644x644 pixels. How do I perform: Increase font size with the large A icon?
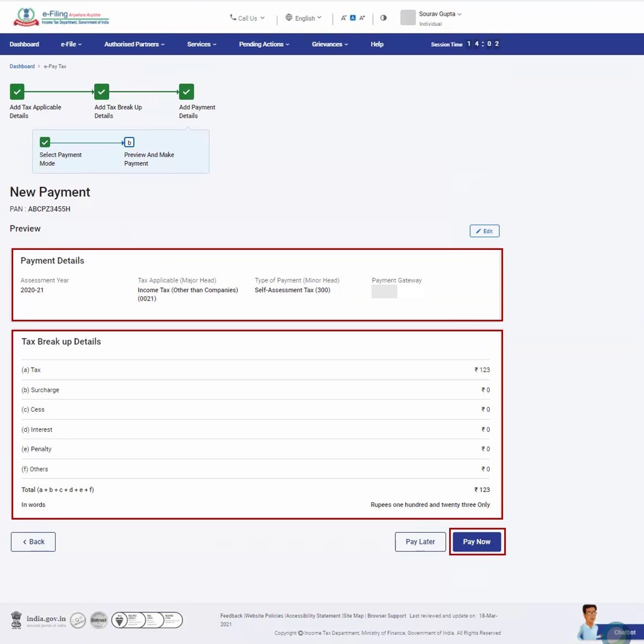point(362,18)
